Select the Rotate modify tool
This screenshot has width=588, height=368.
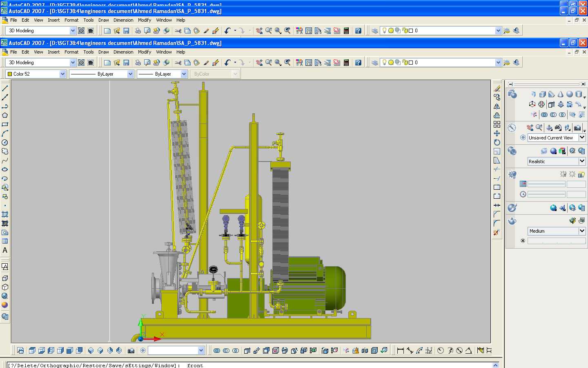(497, 142)
